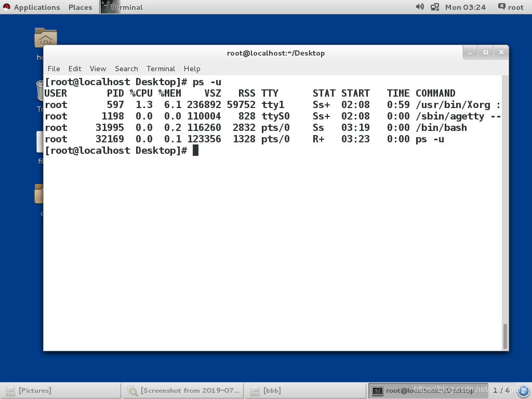Open the File menu in terminal

tap(54, 69)
